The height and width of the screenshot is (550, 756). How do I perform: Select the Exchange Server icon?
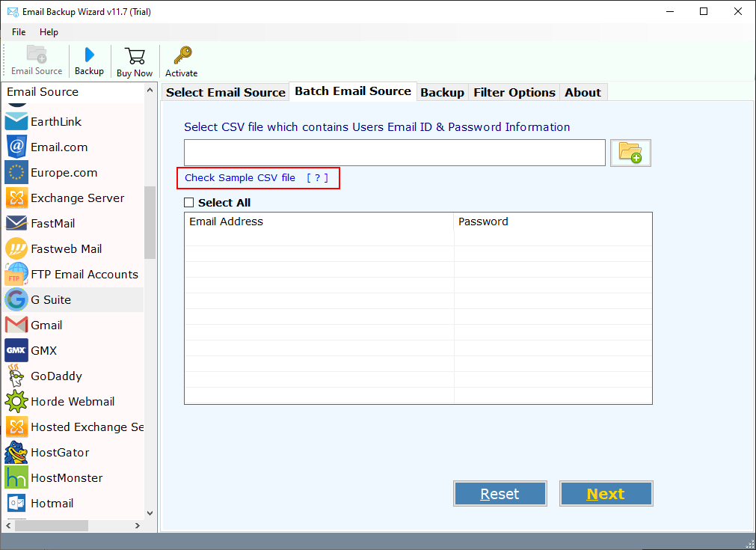click(x=16, y=198)
